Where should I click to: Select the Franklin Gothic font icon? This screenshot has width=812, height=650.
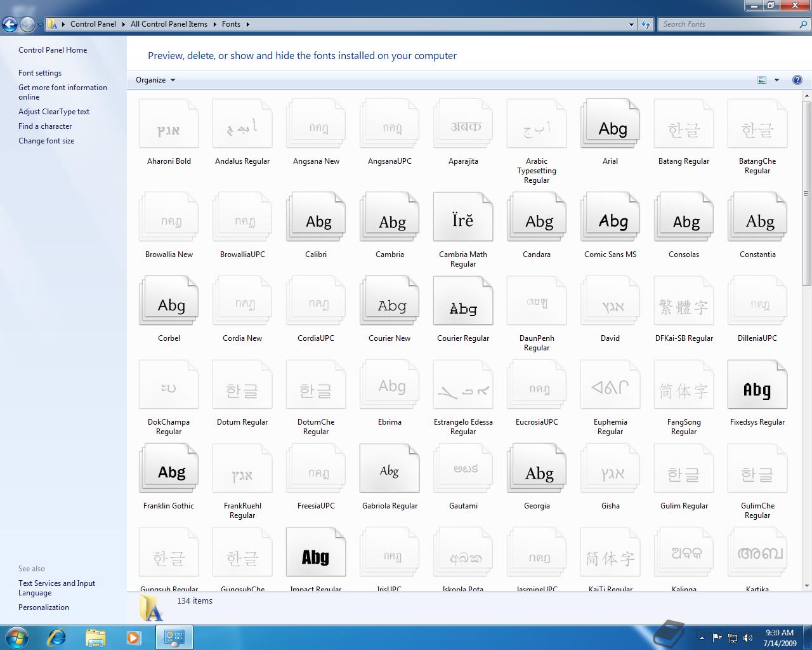[x=169, y=469]
